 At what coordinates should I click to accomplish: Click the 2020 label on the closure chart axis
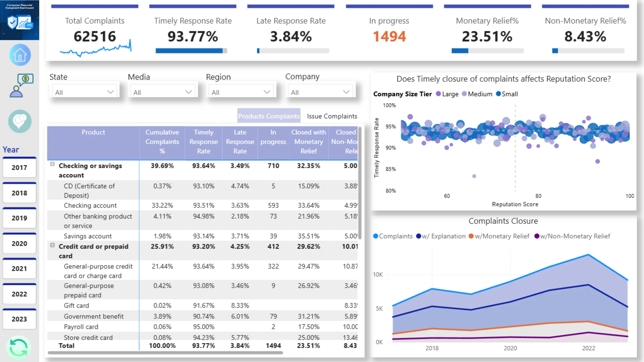click(x=510, y=348)
